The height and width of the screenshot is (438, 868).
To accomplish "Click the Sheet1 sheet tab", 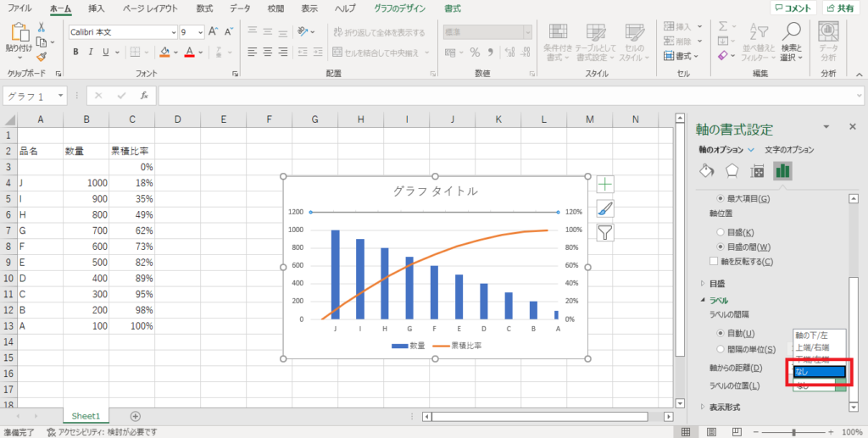I will [86, 416].
